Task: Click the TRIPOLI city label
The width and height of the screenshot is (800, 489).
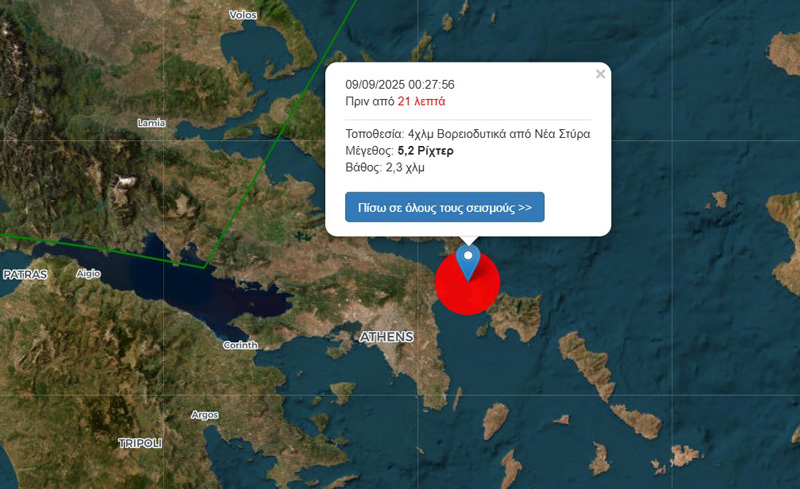Action: [140, 443]
